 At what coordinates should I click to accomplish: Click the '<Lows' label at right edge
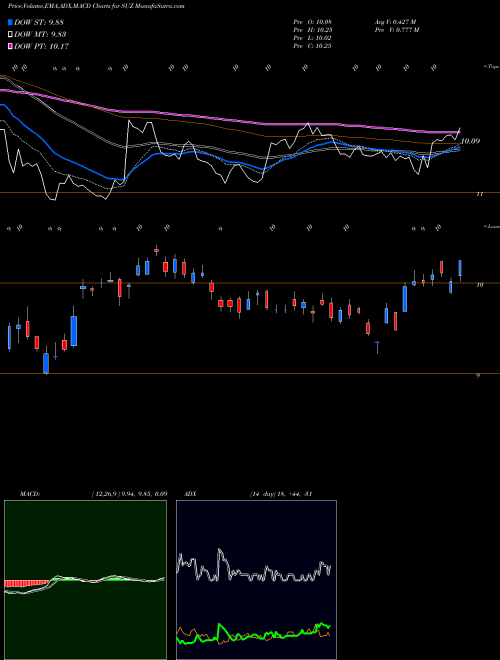point(492,226)
